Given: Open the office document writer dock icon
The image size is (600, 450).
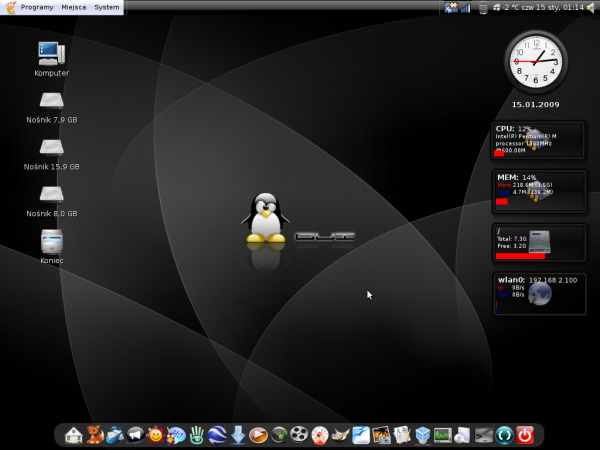Looking at the screenshot, I should click(x=361, y=435).
